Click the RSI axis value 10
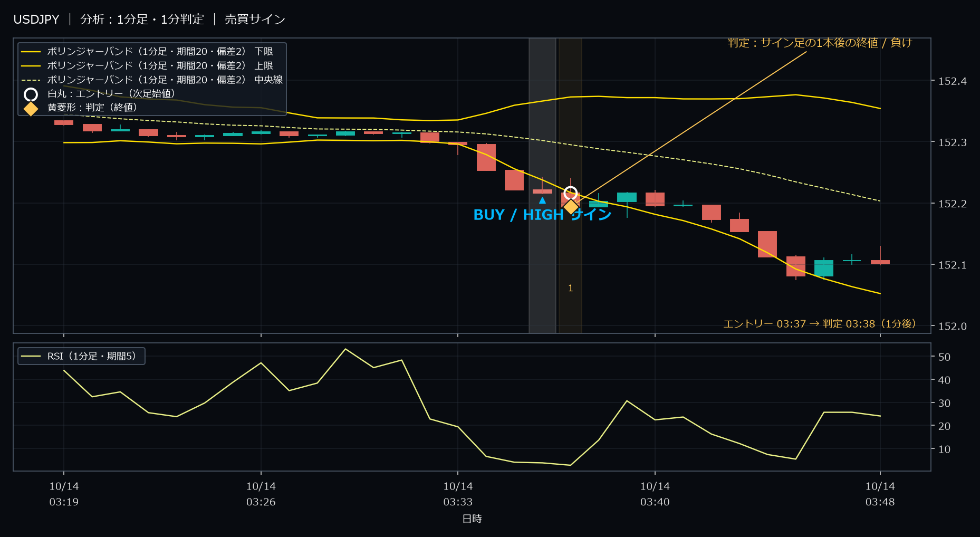 [x=944, y=449]
